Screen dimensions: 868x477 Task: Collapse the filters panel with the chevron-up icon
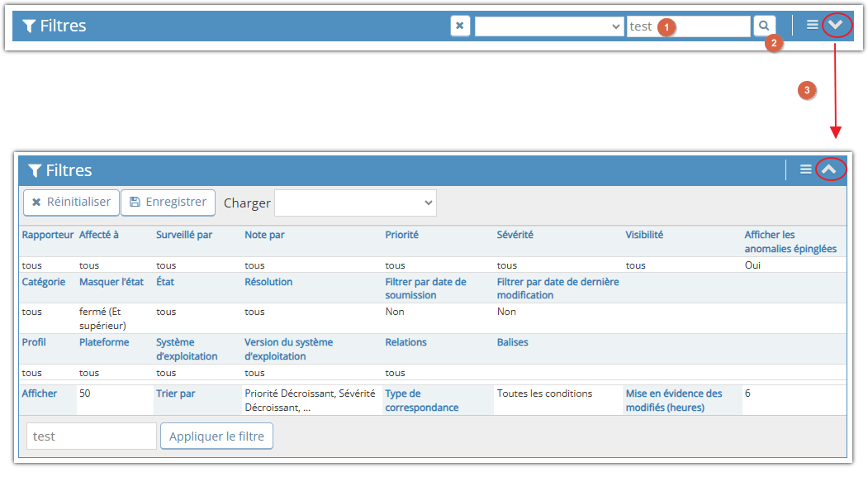tap(830, 169)
